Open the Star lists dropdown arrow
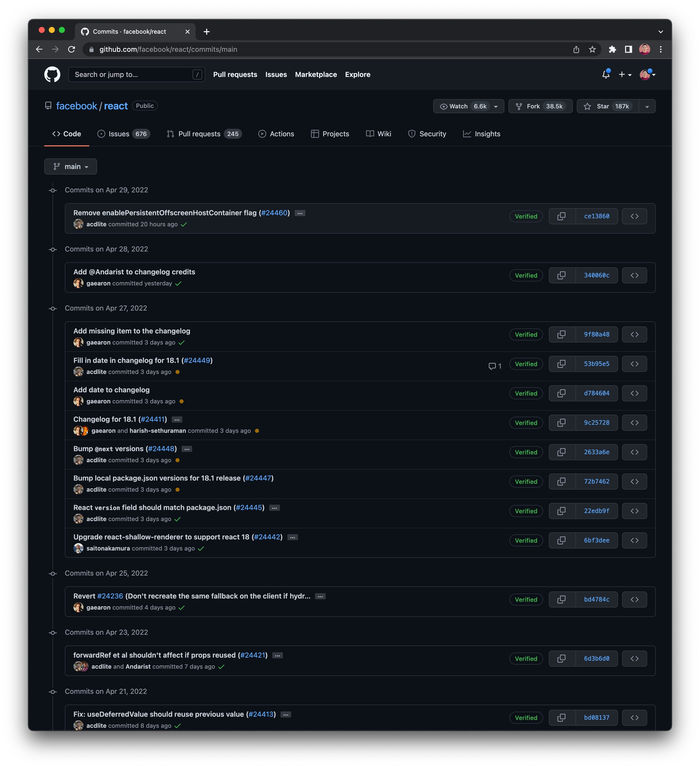This screenshot has height=768, width=700. 647,106
